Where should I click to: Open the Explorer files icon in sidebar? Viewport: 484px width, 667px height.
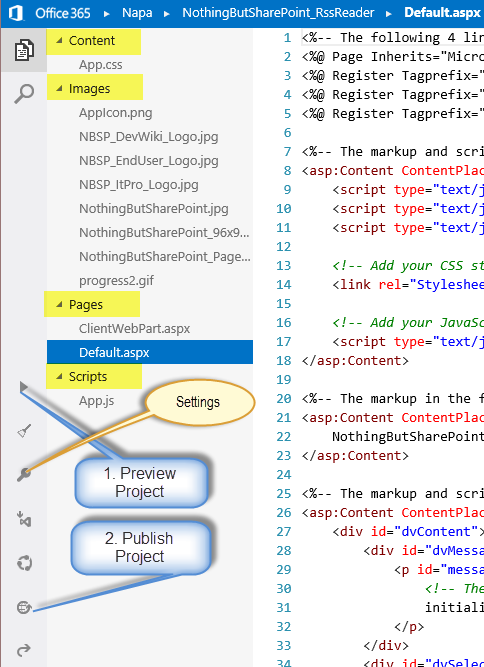point(24,51)
